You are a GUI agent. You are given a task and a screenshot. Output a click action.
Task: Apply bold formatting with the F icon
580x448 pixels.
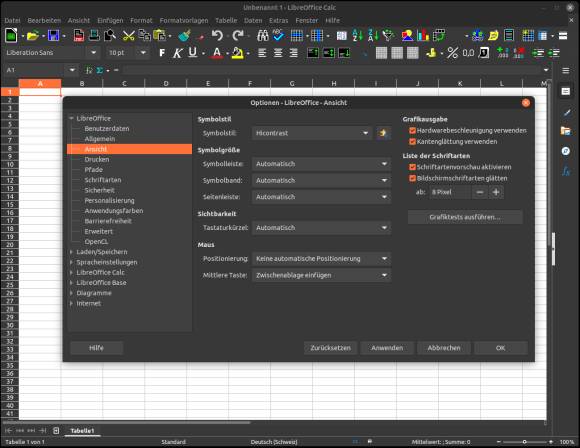162,53
